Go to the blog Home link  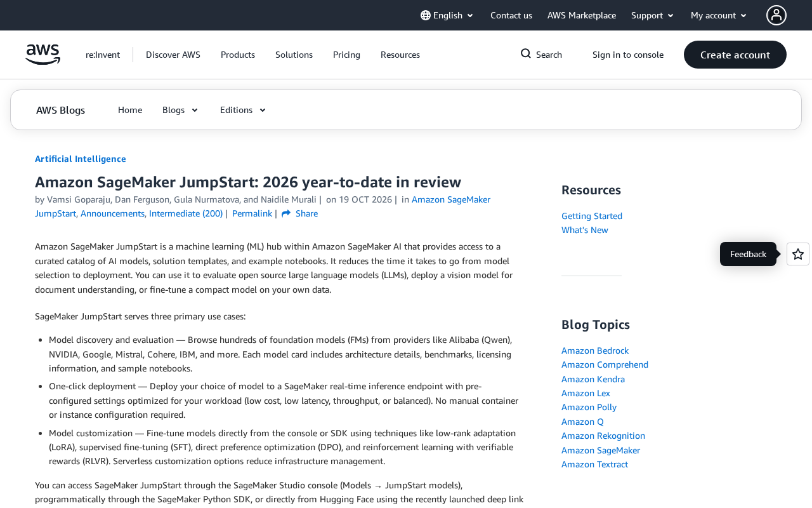click(x=130, y=110)
